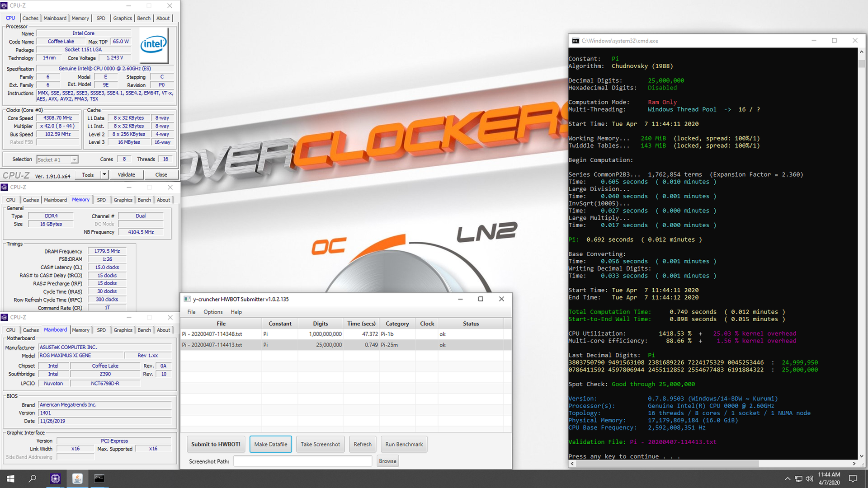Open About tab in top CPU-Z window
Image resolution: width=868 pixels, height=488 pixels.
pyautogui.click(x=163, y=19)
